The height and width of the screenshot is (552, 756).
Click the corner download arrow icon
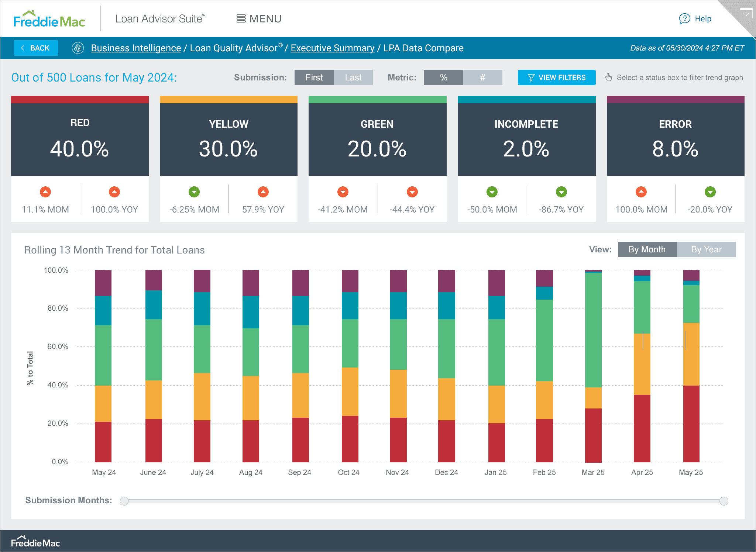(746, 13)
